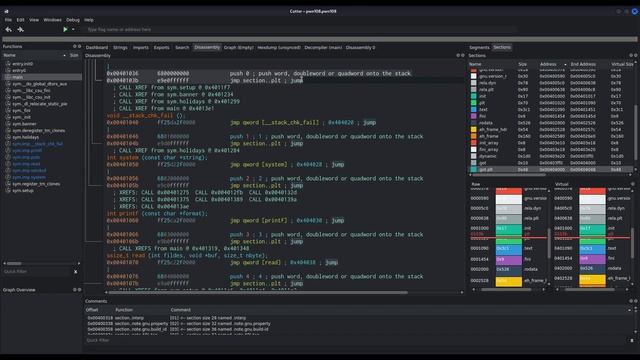Close the Functions panel with its close icon

click(79, 47)
